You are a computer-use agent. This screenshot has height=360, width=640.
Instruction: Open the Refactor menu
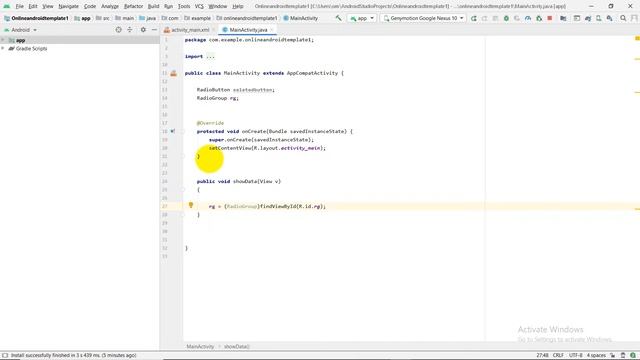click(x=133, y=6)
